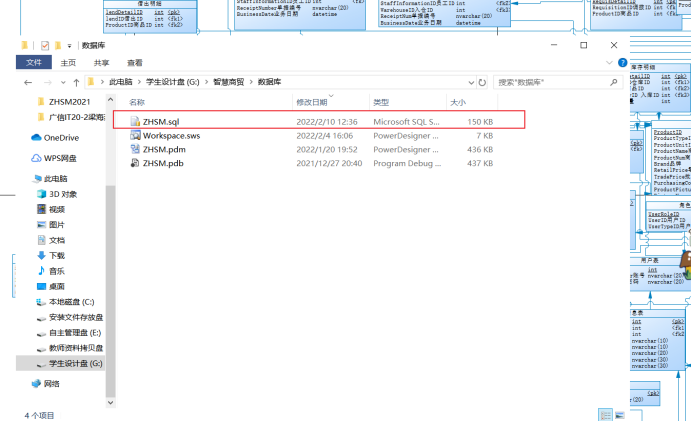Open the quick access toolbar customize dropdown
691x422 pixels.
click(69, 46)
